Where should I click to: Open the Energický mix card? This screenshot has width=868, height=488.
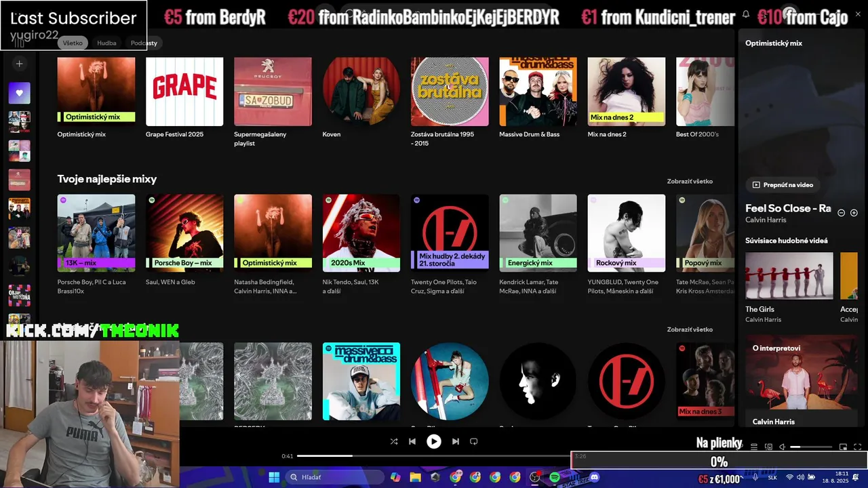tap(538, 244)
